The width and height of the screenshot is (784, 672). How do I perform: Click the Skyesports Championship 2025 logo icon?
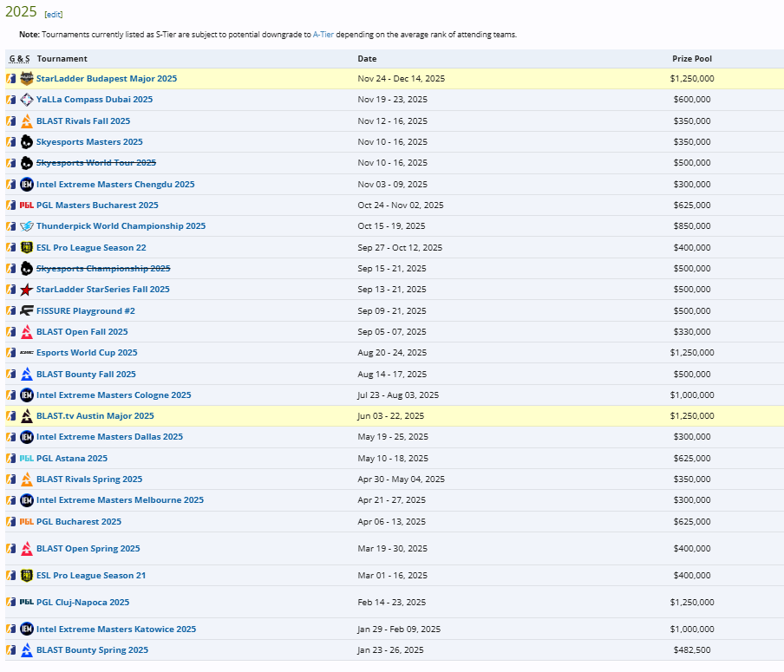pyautogui.click(x=27, y=269)
